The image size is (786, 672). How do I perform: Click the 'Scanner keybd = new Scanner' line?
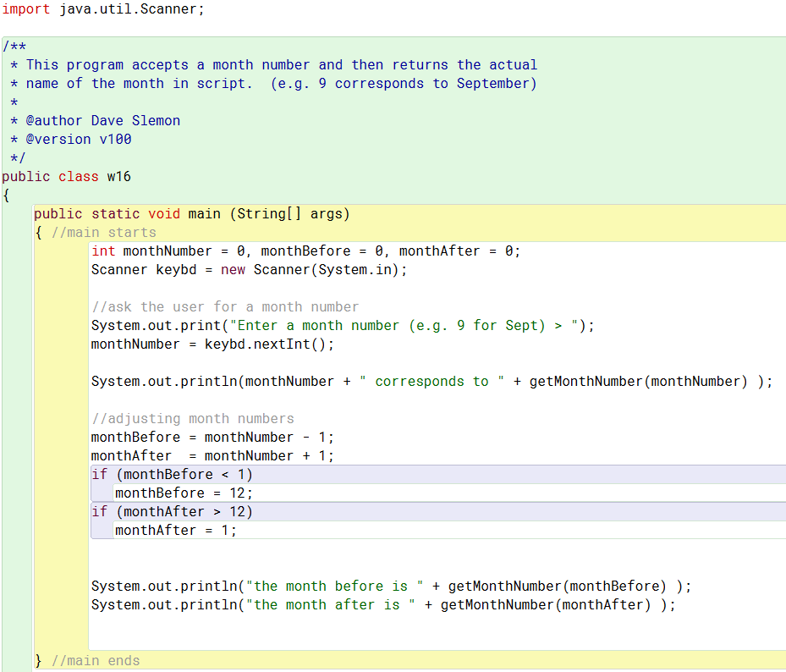[x=249, y=270]
